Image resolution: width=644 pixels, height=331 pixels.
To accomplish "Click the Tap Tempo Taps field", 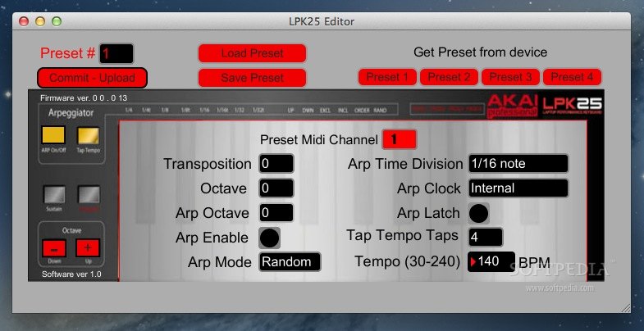I will pos(486,237).
